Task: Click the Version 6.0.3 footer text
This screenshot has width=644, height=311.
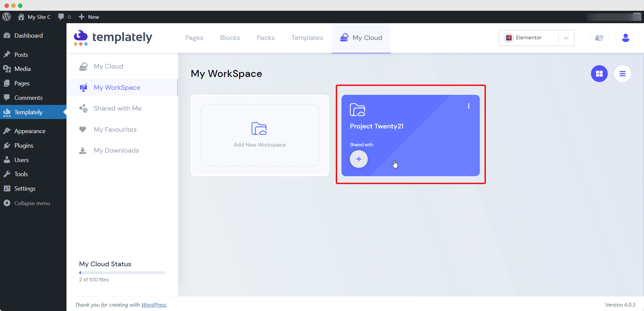Action: click(620, 305)
